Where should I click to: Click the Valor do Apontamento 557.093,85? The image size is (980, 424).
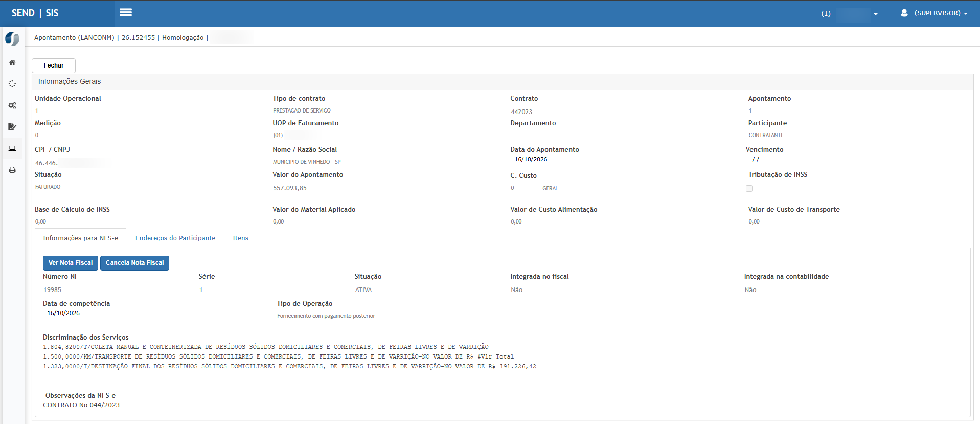(290, 188)
